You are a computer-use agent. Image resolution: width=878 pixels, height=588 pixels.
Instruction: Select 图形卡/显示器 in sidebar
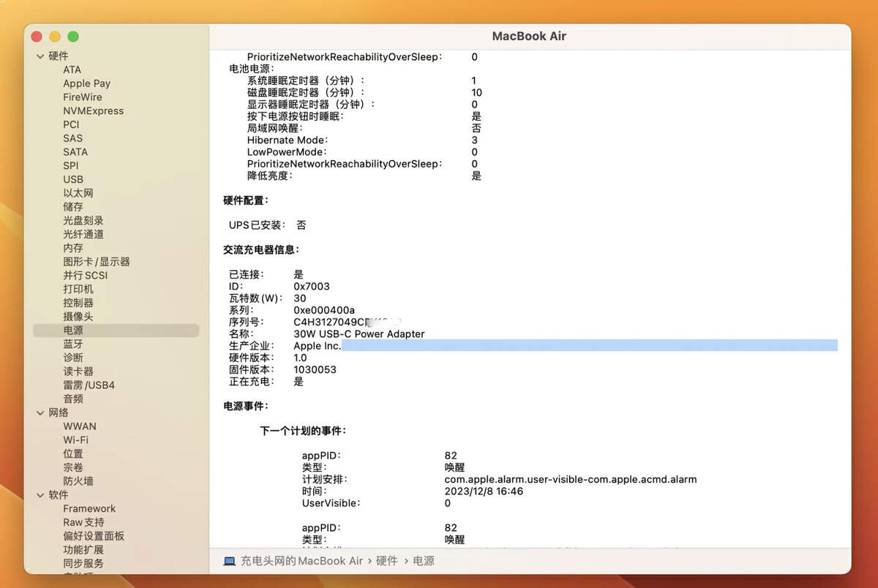[97, 262]
